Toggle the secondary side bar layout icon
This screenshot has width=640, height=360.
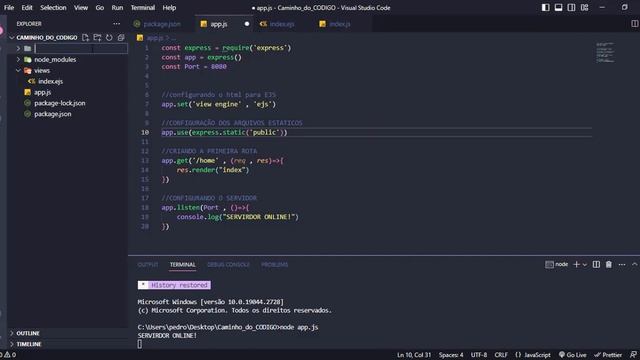(x=571, y=7)
